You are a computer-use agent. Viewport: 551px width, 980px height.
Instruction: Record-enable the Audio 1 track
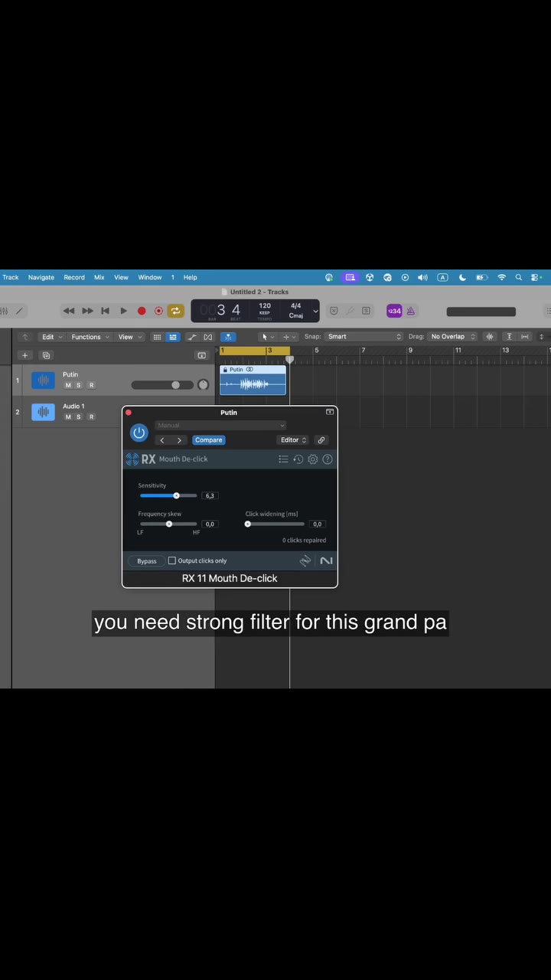point(91,417)
